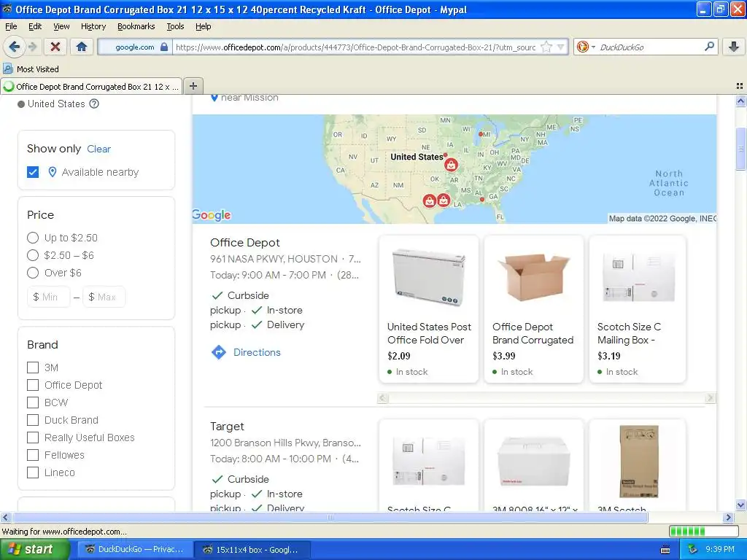Click the URL address bar
The image size is (747, 560).
[x=355, y=47]
